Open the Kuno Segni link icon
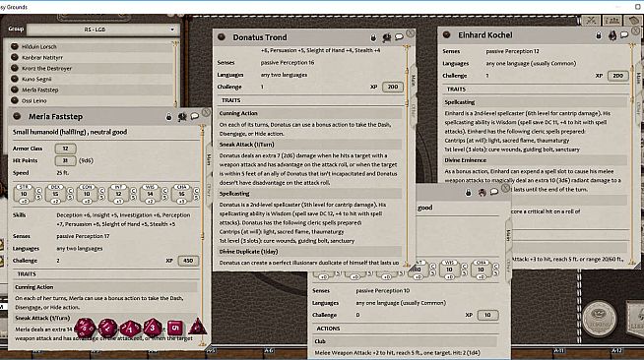The image size is (644, 360). pyautogui.click(x=15, y=79)
